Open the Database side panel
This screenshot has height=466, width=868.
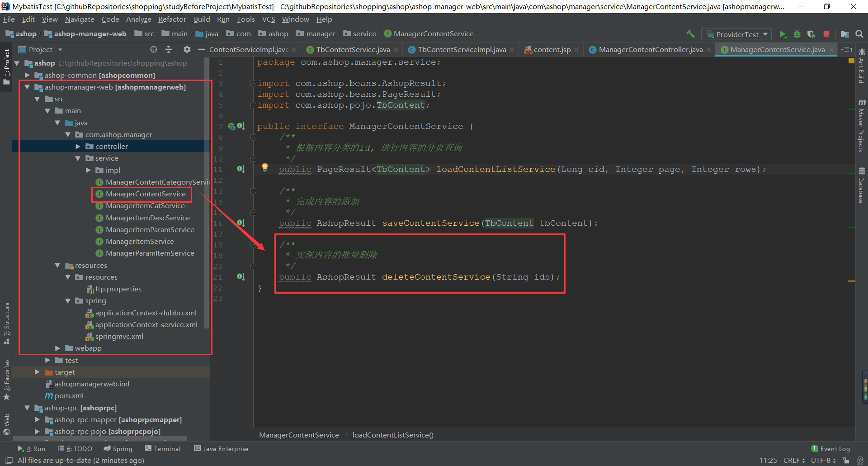point(862,185)
